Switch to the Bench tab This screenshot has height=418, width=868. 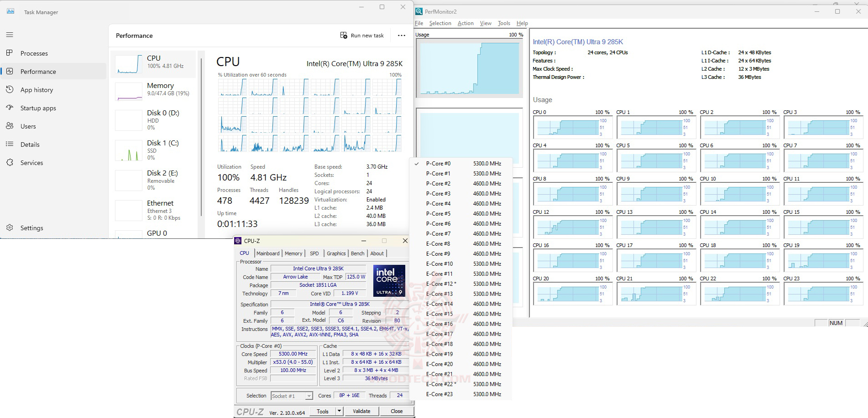(357, 253)
